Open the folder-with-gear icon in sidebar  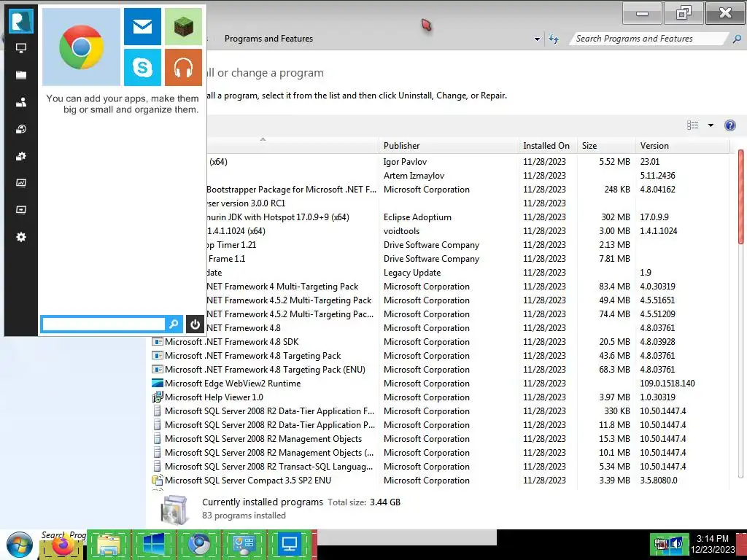(21, 156)
